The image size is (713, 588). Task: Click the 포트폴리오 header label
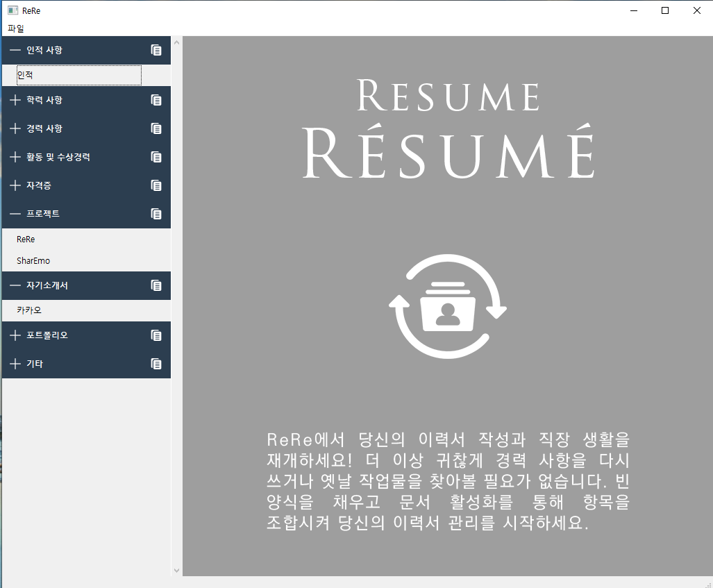click(47, 335)
